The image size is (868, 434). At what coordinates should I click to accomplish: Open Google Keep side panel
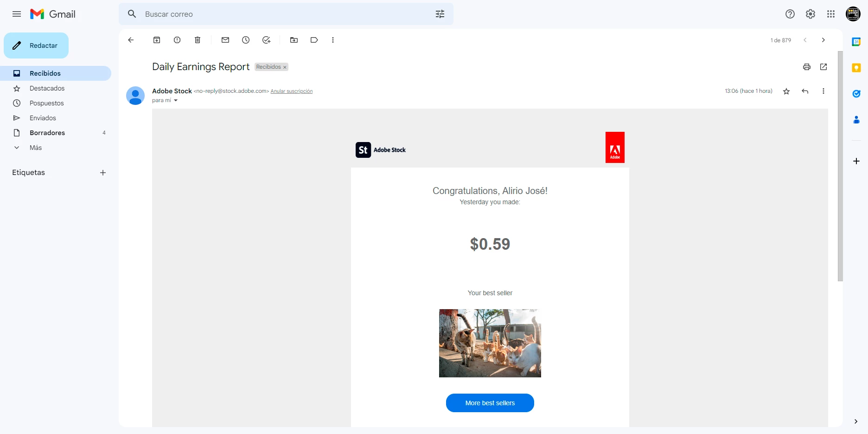(x=856, y=68)
